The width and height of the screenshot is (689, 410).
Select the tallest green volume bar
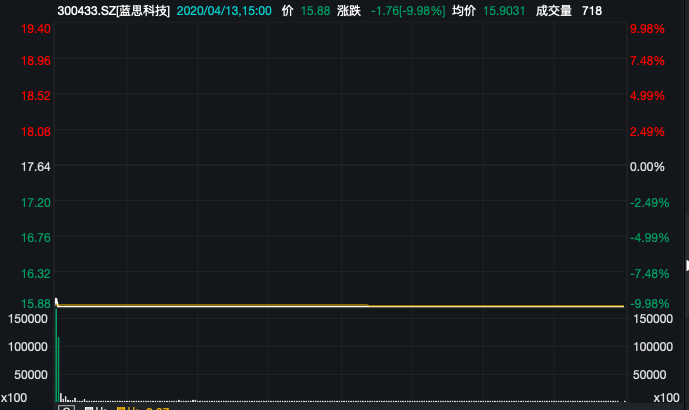click(56, 355)
